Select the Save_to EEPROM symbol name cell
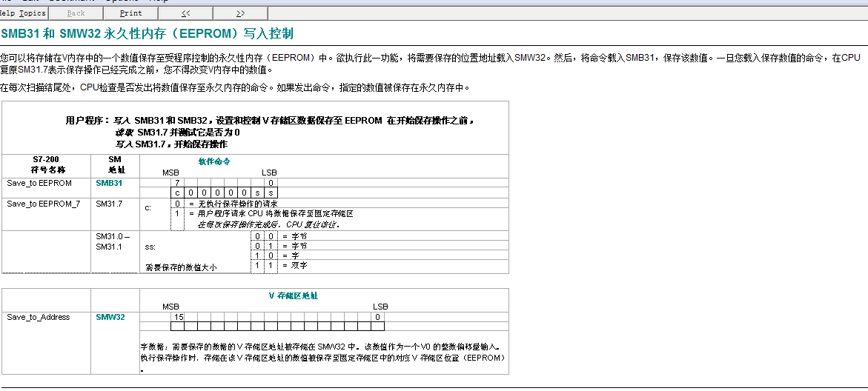Image resolution: width=868 pixels, height=391 pixels. (39, 183)
